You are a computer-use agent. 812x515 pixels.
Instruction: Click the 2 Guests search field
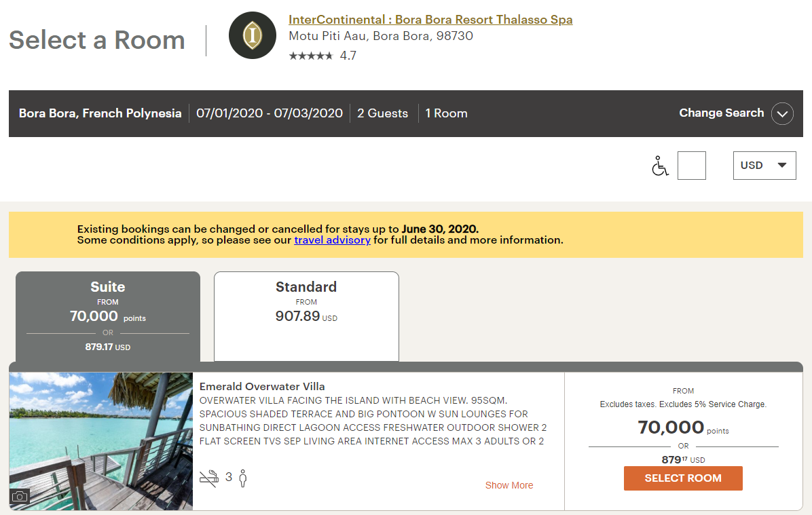(382, 113)
